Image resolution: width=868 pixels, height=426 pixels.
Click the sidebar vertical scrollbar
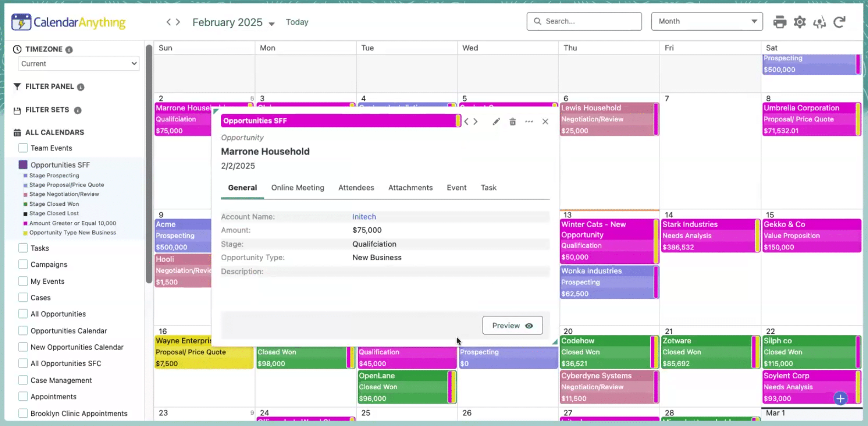(149, 164)
